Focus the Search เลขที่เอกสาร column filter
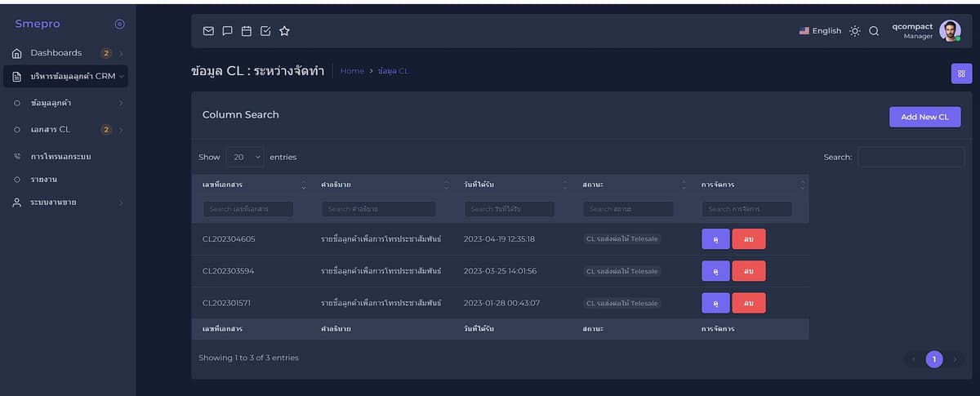The height and width of the screenshot is (396, 980). tap(248, 209)
